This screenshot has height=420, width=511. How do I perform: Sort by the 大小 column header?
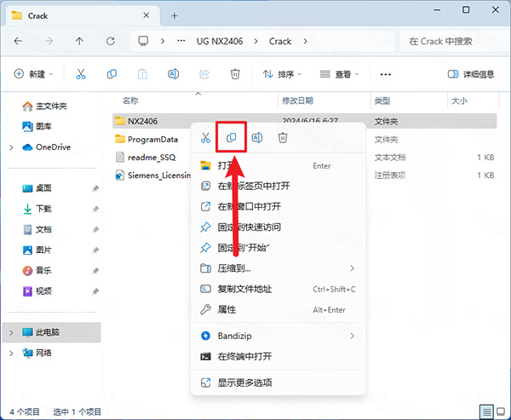point(459,101)
